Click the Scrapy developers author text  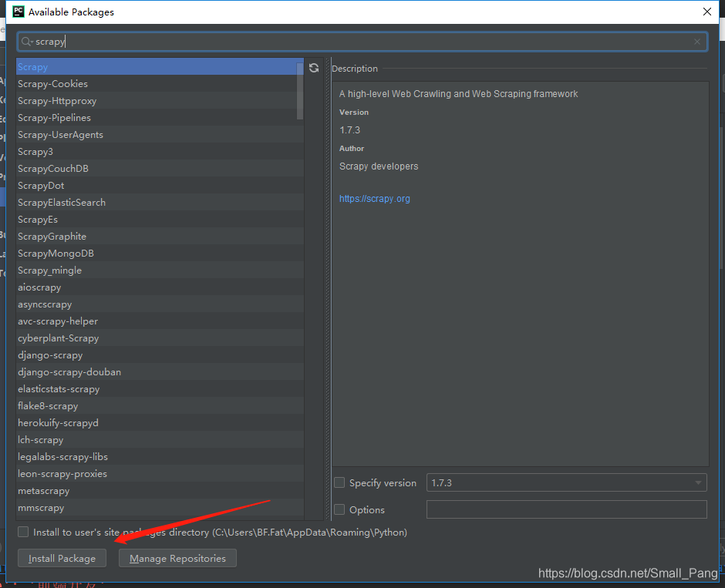click(379, 166)
